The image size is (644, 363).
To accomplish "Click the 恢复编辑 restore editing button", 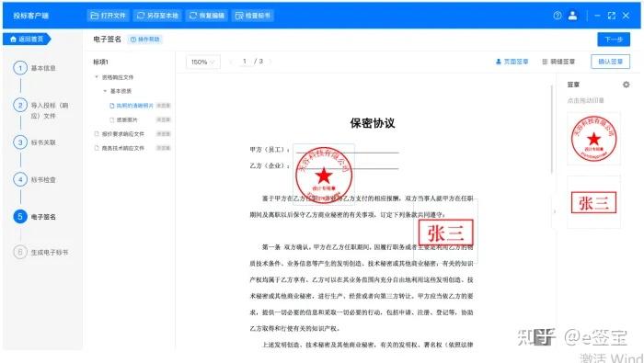I will (x=207, y=16).
